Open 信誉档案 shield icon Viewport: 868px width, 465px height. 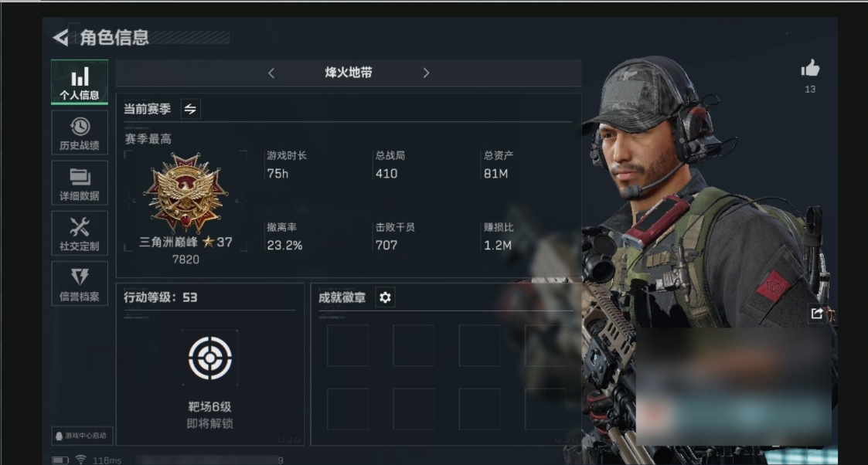pyautogui.click(x=80, y=283)
